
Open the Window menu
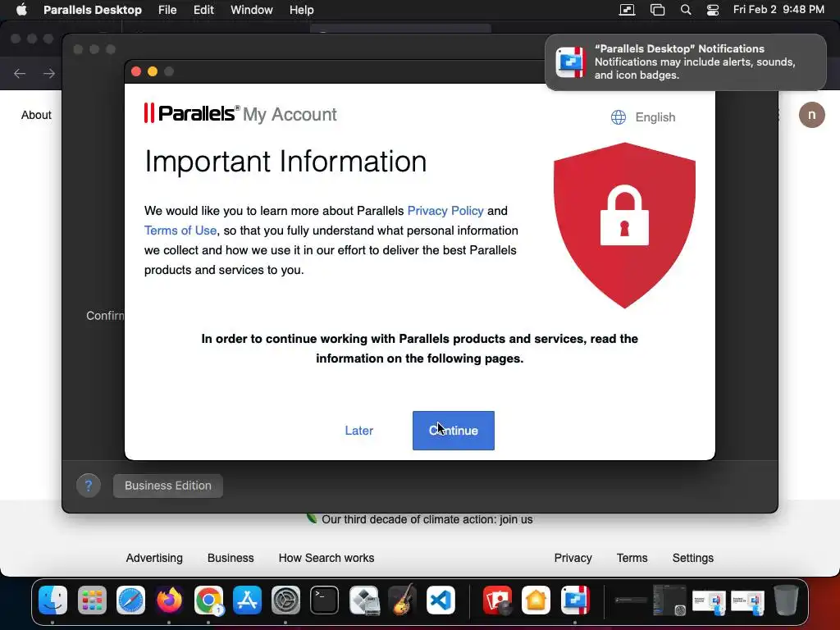coord(251,10)
